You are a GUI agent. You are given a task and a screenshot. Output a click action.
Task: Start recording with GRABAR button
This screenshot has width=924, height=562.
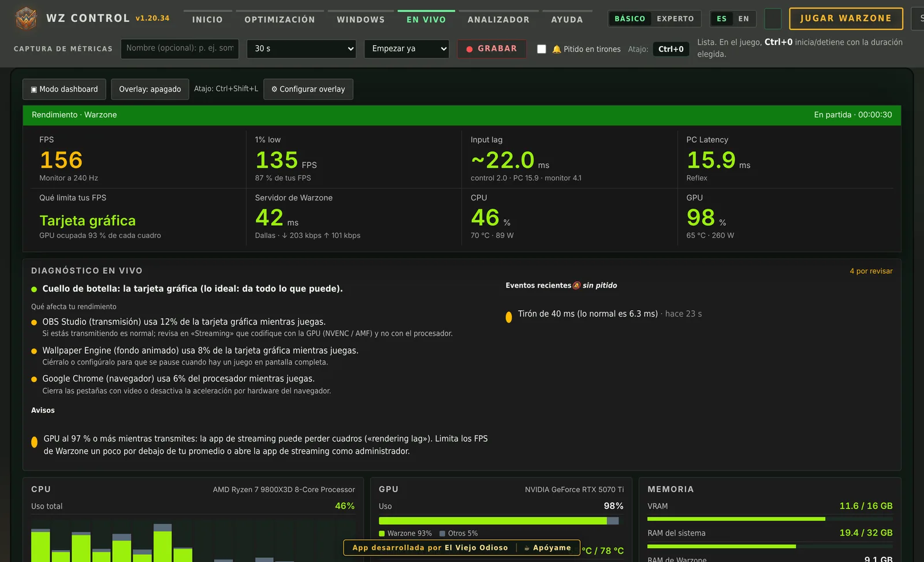[x=491, y=49]
